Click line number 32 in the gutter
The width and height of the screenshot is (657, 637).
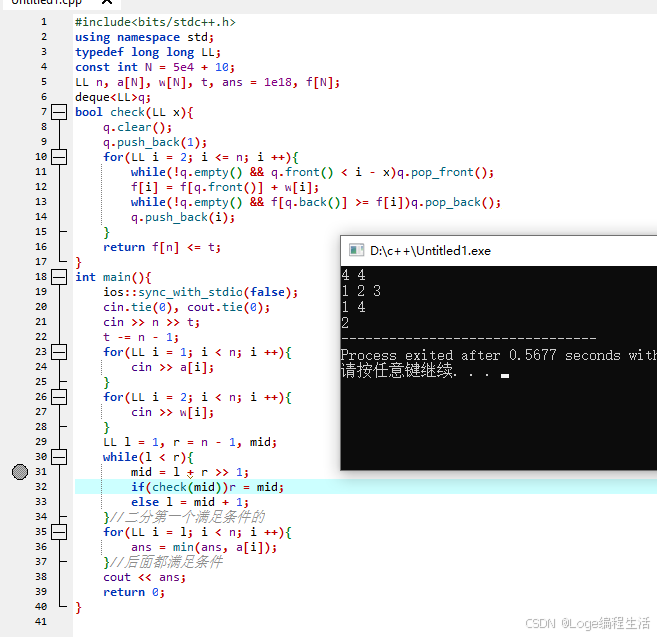(41, 487)
